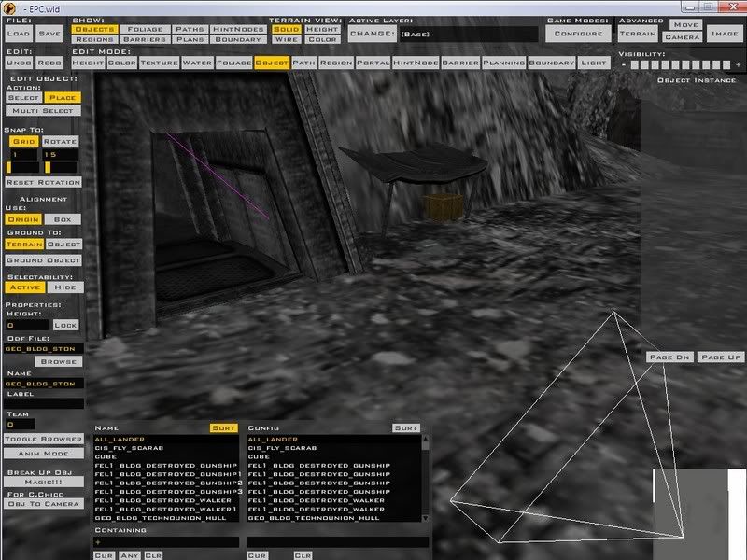The height and width of the screenshot is (560, 747).
Task: Click the Name Containing filter field
Action: pos(166,542)
